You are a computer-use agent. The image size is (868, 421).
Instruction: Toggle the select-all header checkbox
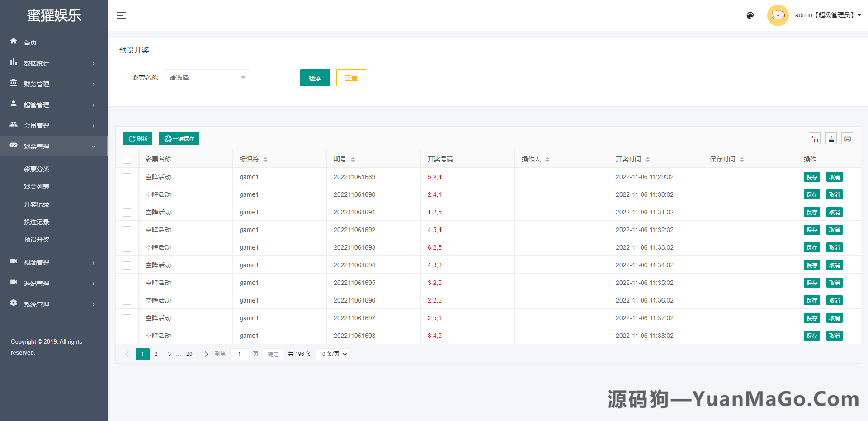pyautogui.click(x=127, y=160)
